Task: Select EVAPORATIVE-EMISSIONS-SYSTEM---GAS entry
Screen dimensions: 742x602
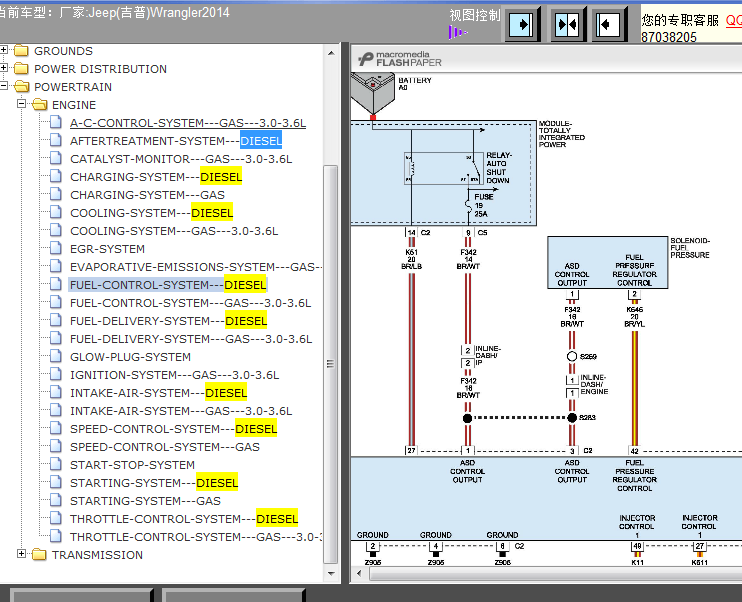Action: tap(196, 267)
